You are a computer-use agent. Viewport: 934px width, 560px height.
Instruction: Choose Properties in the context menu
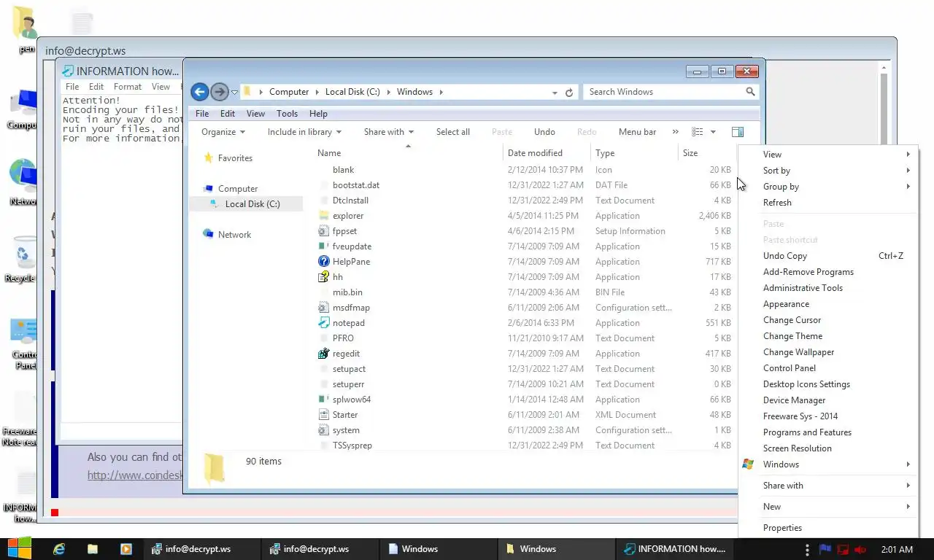[x=828, y=528]
